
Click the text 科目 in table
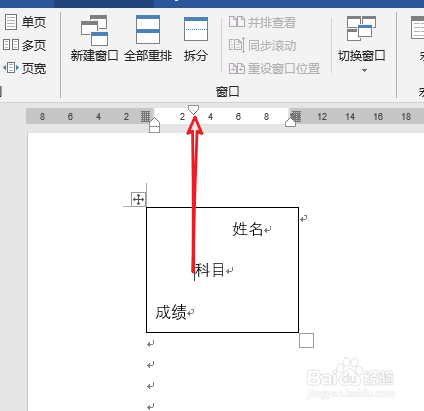point(209,270)
